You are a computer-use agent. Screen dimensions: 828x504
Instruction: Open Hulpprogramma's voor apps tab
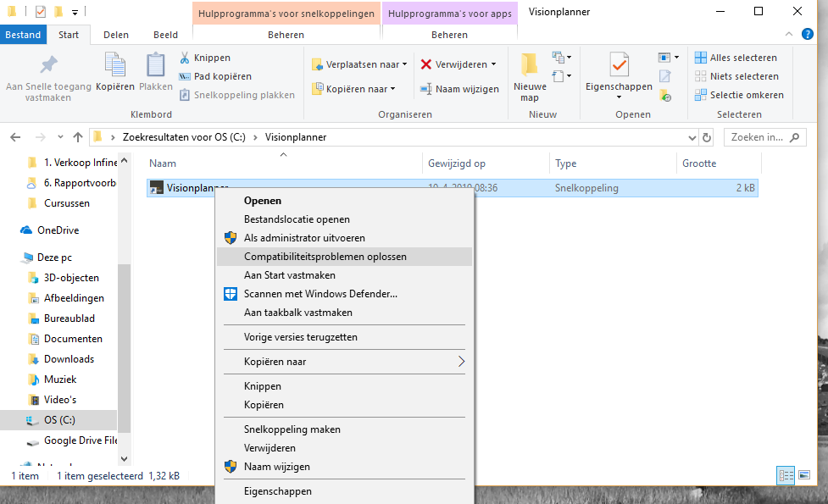tap(450, 14)
